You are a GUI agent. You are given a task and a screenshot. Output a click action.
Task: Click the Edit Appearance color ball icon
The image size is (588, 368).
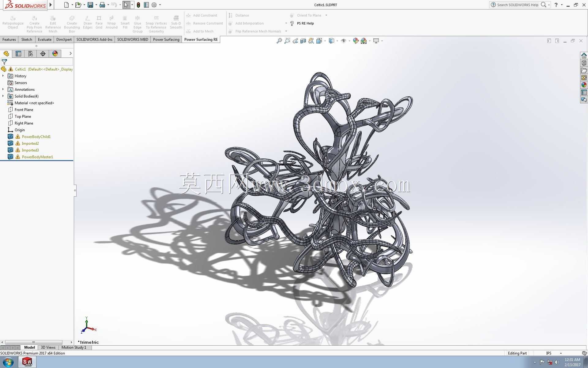(x=356, y=41)
